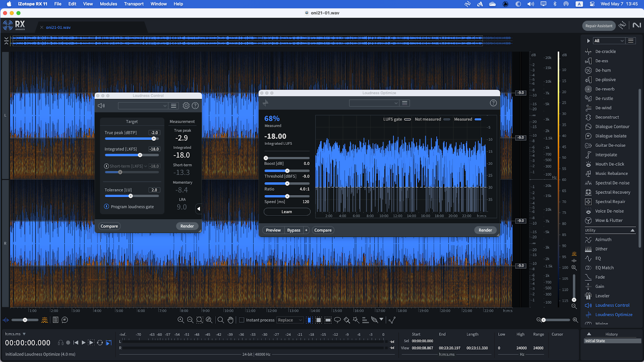Activate the Grab and drag hand tool
This screenshot has width=644, height=362.
point(230,320)
